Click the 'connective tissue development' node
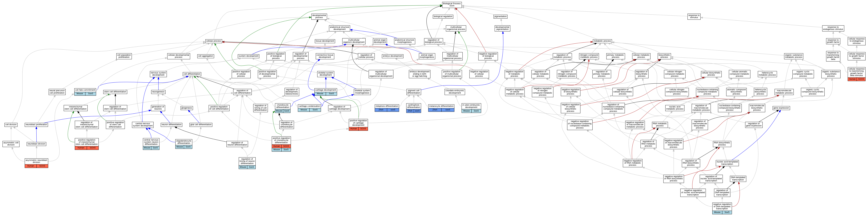The width and height of the screenshot is (868, 216). [x=325, y=56]
